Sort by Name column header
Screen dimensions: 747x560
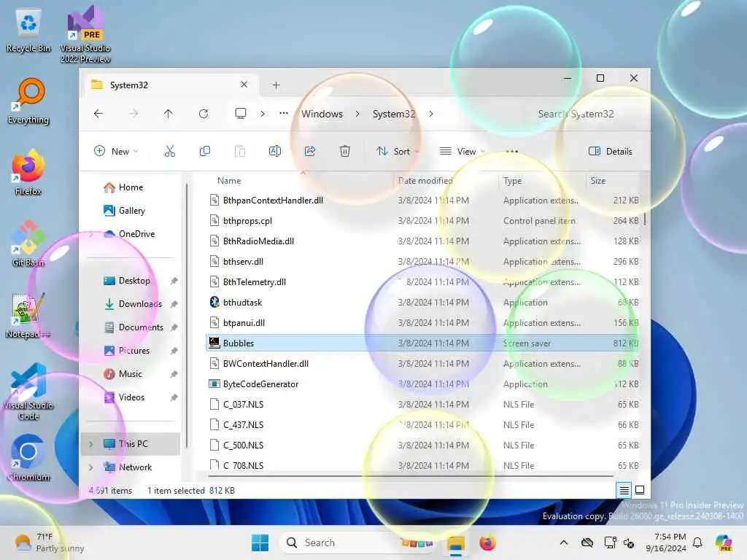tap(229, 181)
